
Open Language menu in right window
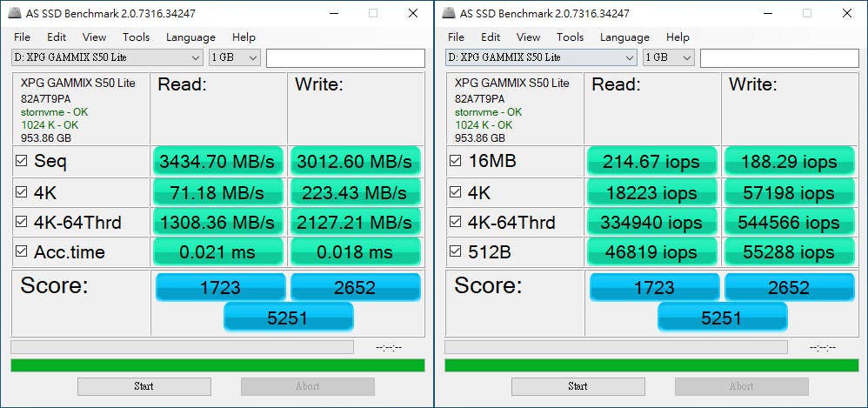coord(624,37)
